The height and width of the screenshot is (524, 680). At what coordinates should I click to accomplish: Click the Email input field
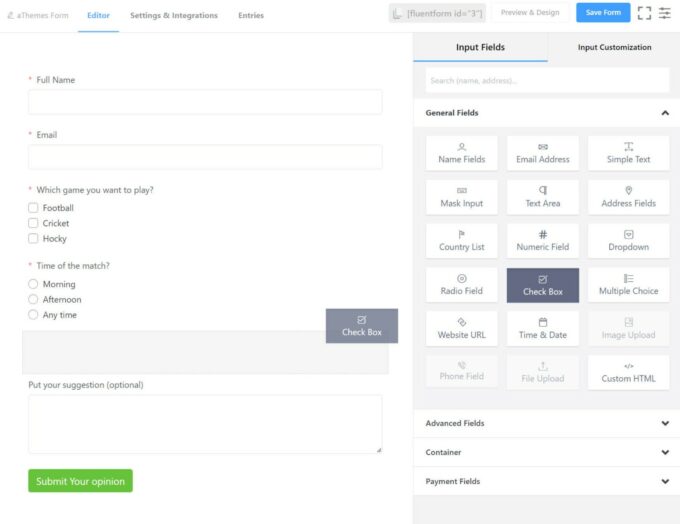pyautogui.click(x=205, y=157)
